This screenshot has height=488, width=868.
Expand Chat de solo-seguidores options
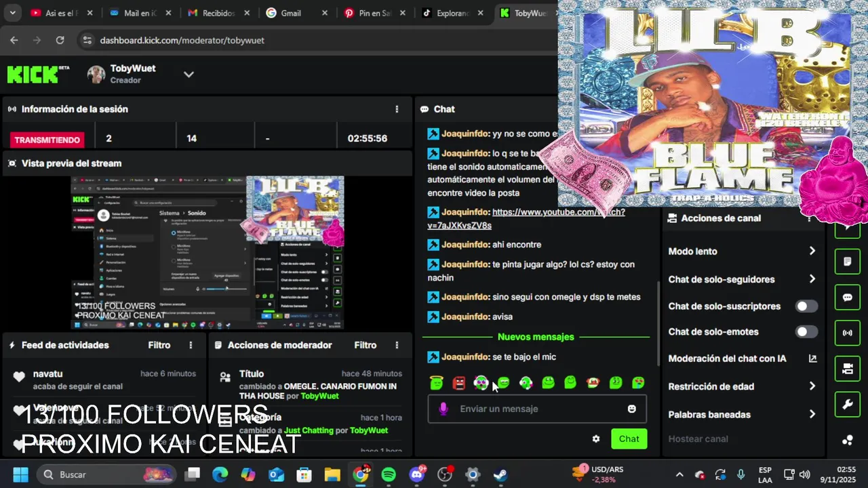click(812, 279)
